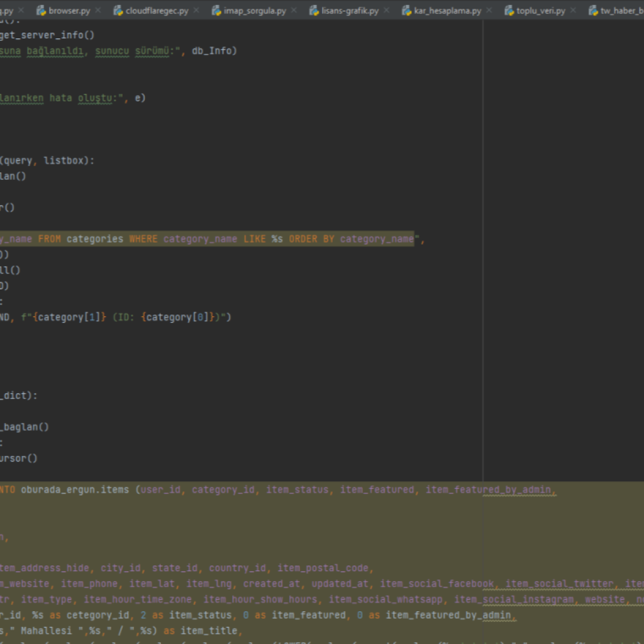Click 'user_id' column in INSERT line

[x=160, y=490]
